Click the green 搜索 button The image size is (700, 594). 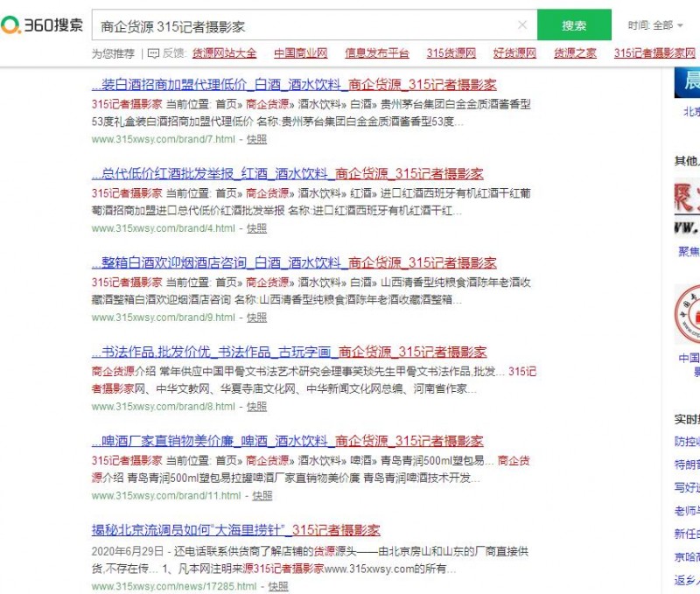[x=574, y=25]
